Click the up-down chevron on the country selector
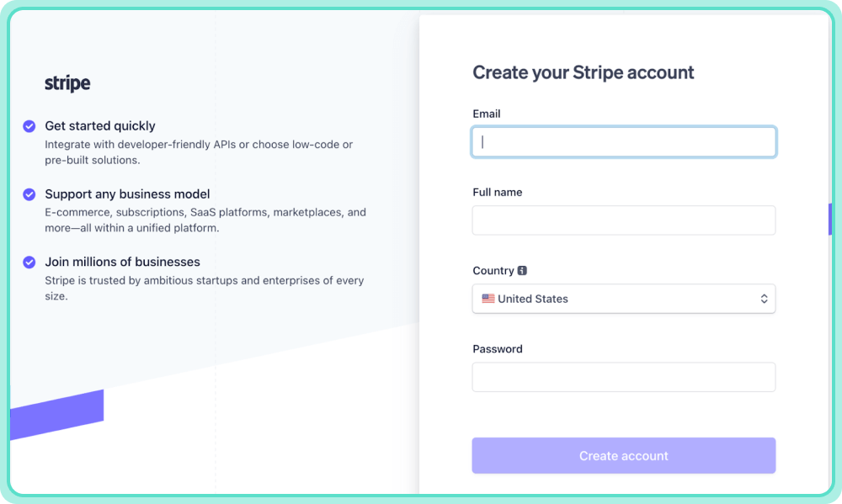 click(x=764, y=298)
